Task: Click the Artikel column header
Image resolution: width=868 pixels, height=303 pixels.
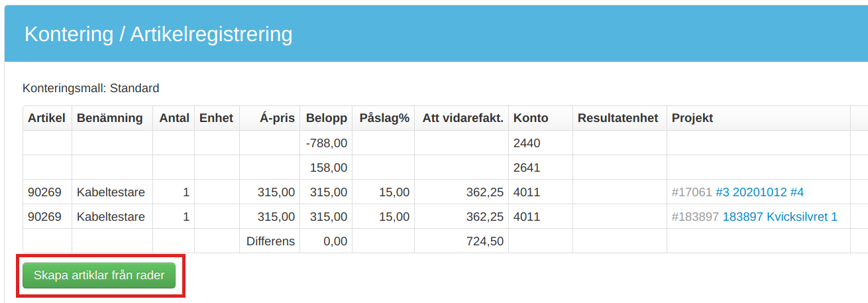Action: [x=46, y=118]
